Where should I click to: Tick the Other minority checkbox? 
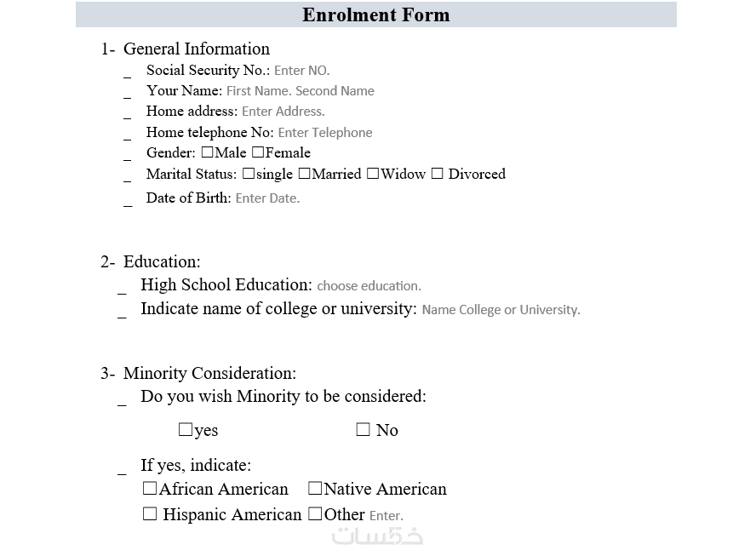pyautogui.click(x=315, y=514)
